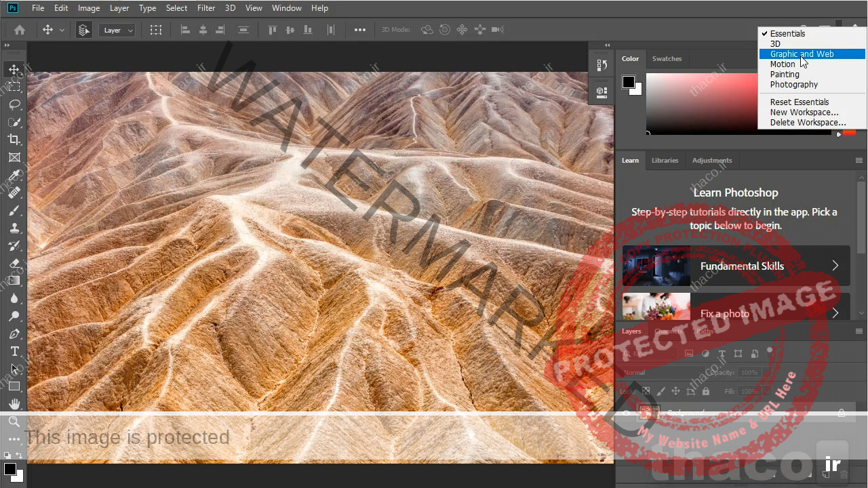This screenshot has height=488, width=868.
Task: Select the Rectangular Marquee tool
Action: point(14,87)
